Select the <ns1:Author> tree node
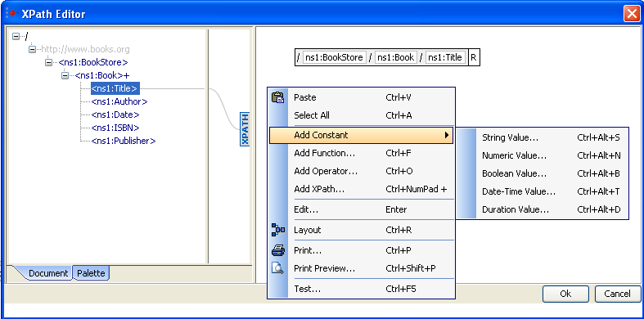The width and height of the screenshot is (644, 319). pyautogui.click(x=119, y=101)
